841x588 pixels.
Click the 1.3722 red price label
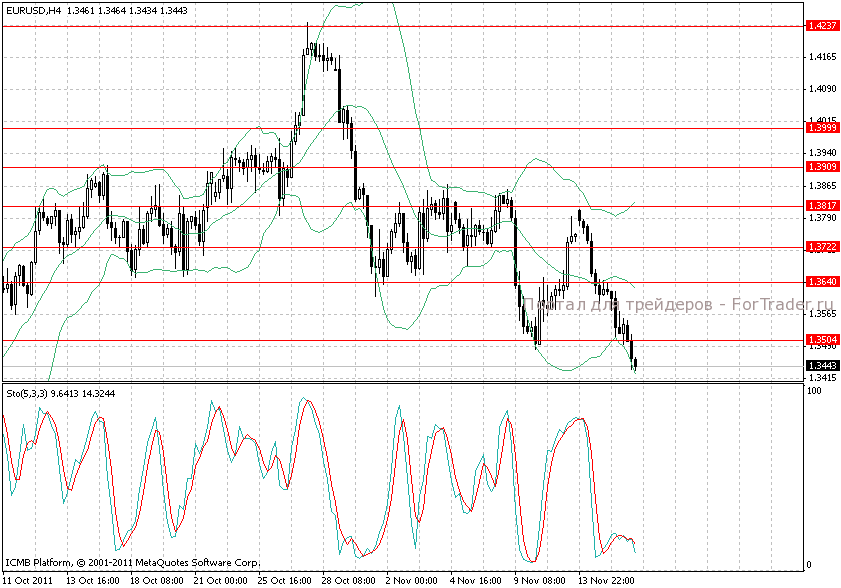pos(822,247)
